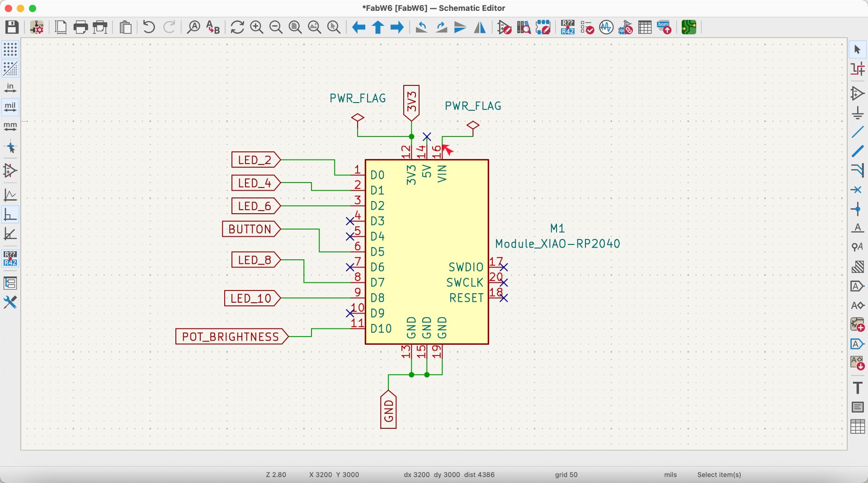
Task: Open the Find tool
Action: pyautogui.click(x=193, y=27)
